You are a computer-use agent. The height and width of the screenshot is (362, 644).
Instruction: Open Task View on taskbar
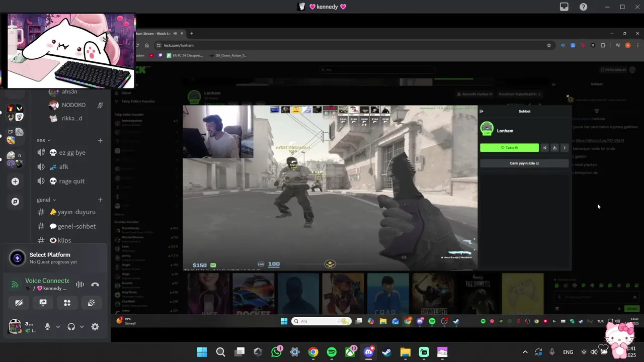click(239, 352)
